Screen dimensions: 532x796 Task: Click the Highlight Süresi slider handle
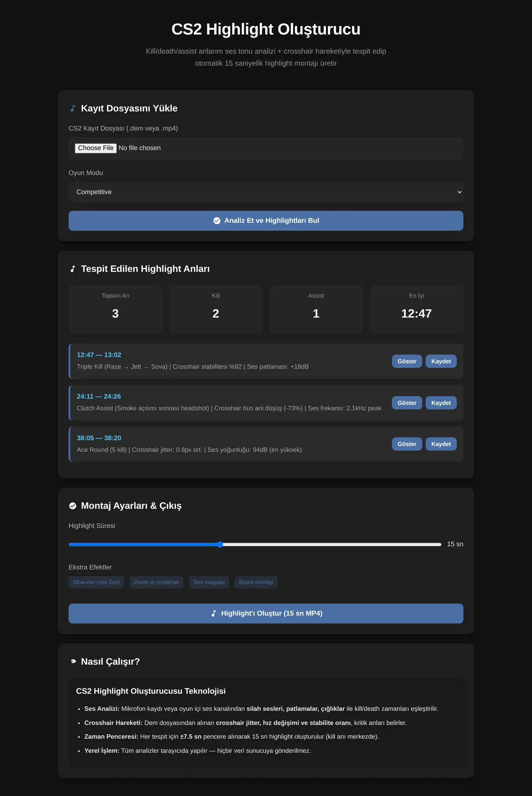tap(220, 545)
